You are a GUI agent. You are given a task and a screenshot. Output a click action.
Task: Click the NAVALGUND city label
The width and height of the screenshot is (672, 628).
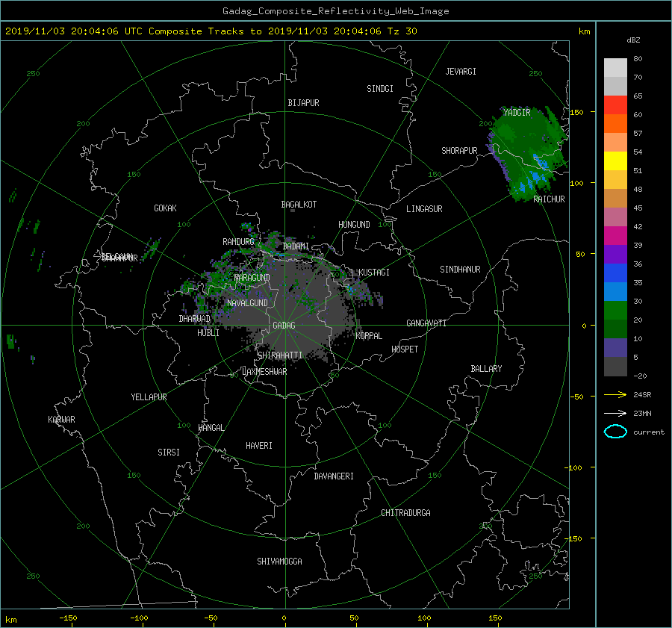pos(247,303)
